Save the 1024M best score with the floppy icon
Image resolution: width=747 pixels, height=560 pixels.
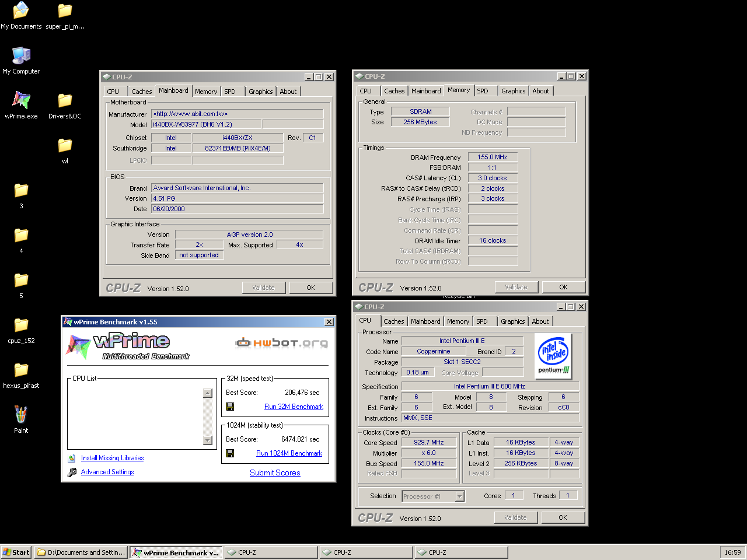tap(230, 453)
